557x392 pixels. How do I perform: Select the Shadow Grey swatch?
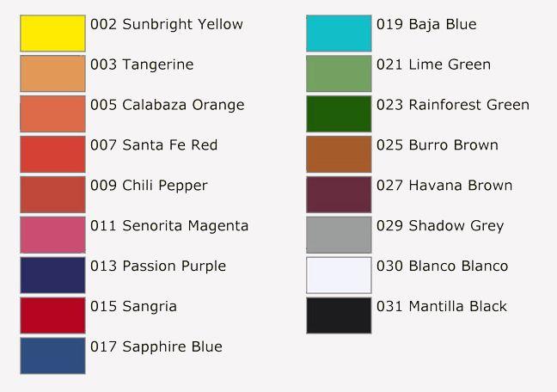(339, 235)
